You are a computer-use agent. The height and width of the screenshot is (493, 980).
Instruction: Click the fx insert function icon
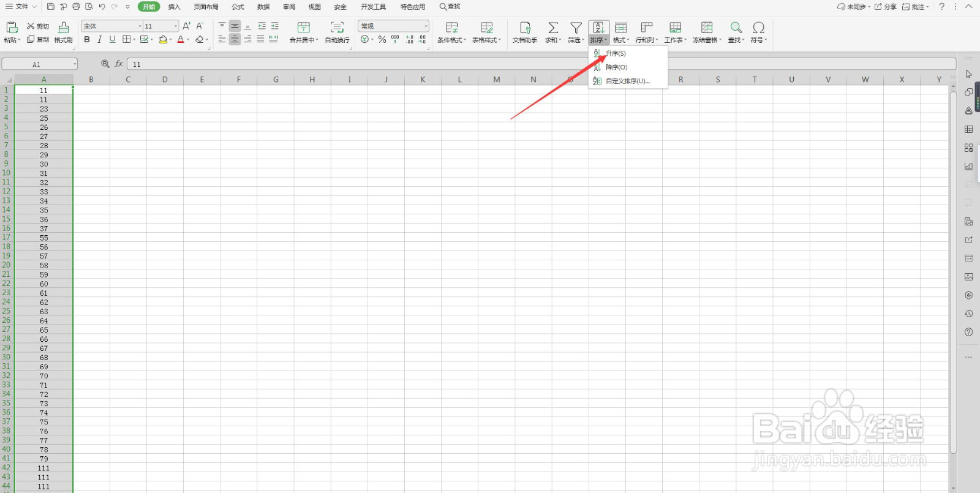119,64
